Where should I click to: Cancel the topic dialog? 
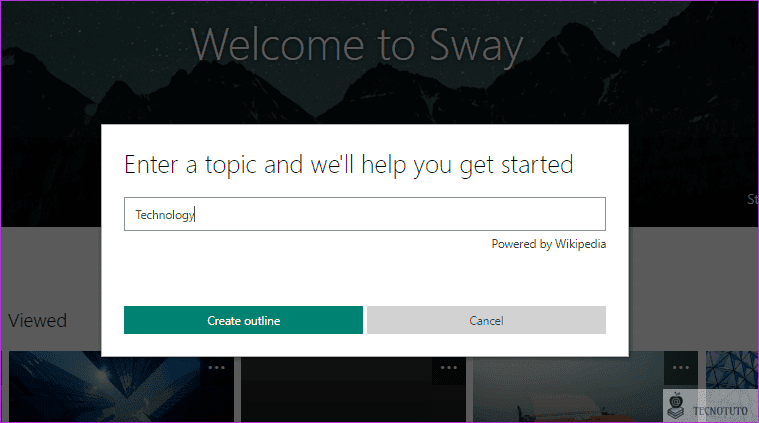[x=486, y=320]
